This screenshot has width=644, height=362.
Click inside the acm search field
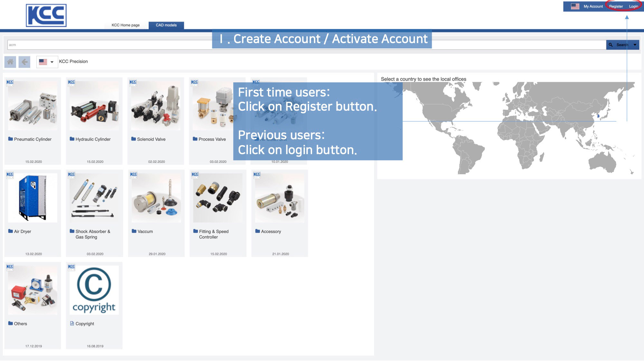pyautogui.click(x=129, y=45)
